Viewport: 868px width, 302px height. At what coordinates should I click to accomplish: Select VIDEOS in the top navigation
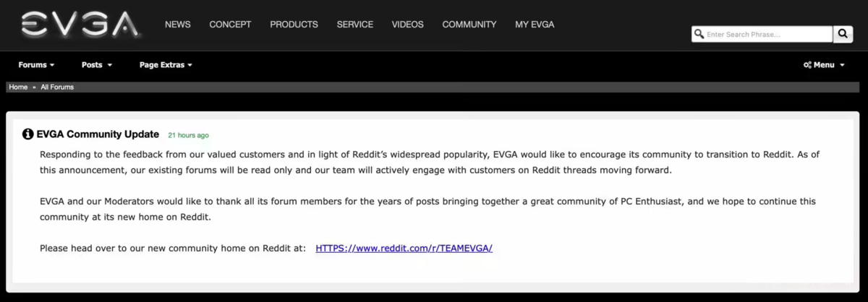(408, 25)
